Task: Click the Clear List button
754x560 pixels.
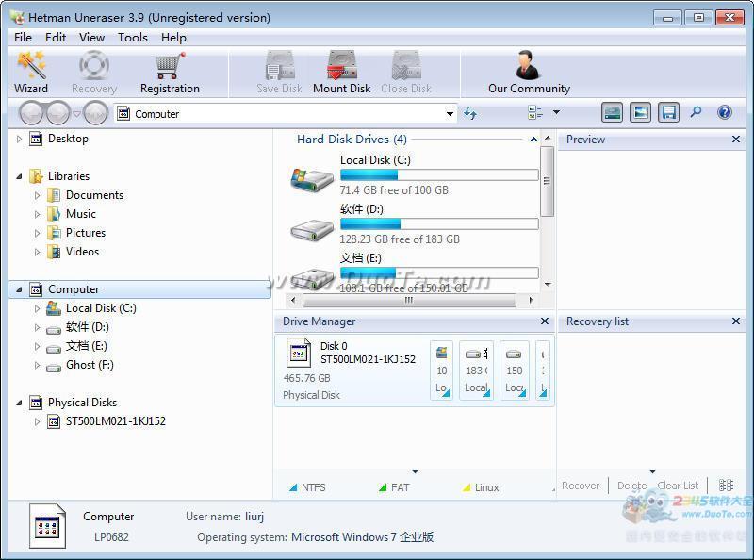Action: pos(678,486)
